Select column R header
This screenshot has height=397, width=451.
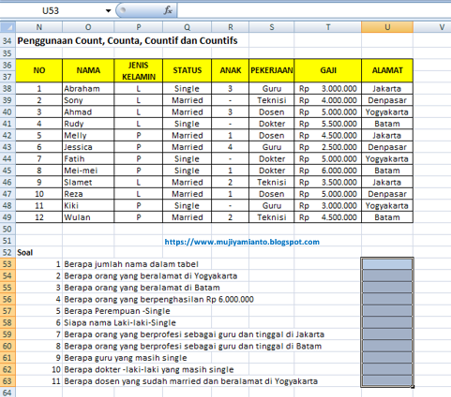click(230, 27)
